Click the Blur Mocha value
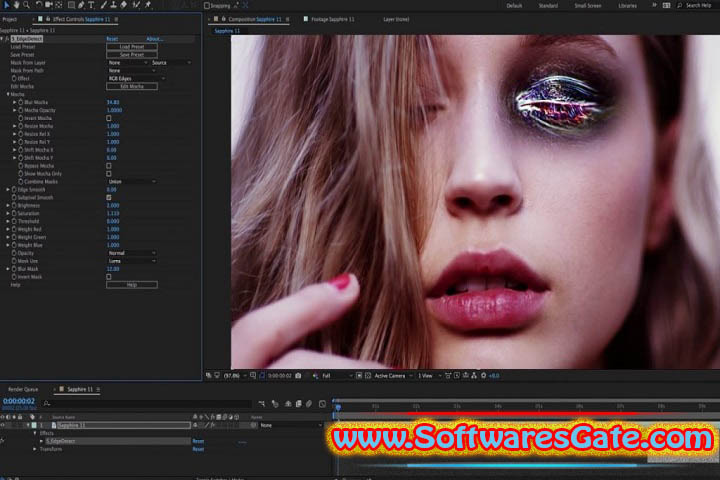This screenshot has height=480, width=720. 113,102
